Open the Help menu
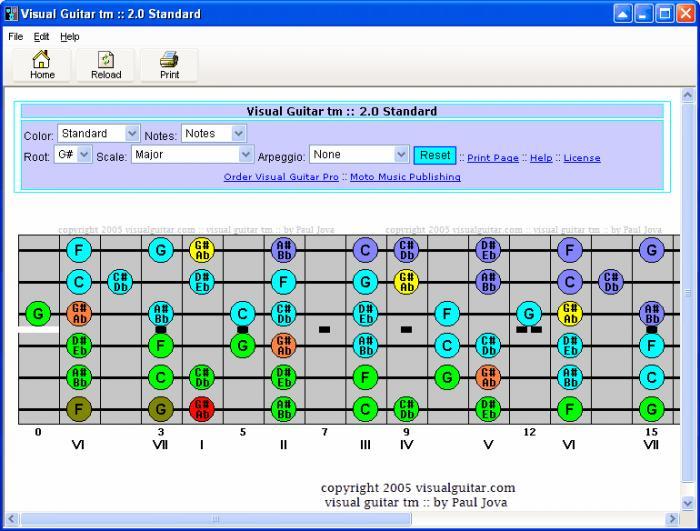Image resolution: width=700 pixels, height=531 pixels. (x=70, y=37)
